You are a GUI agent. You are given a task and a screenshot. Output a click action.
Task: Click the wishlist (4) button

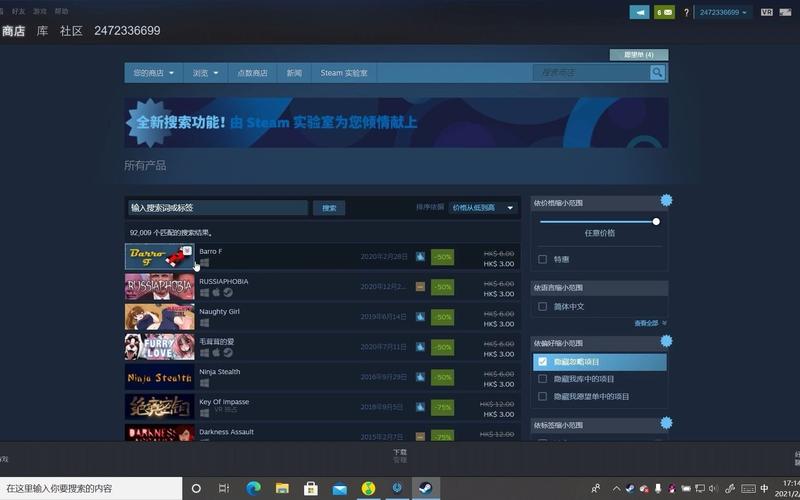click(639, 55)
